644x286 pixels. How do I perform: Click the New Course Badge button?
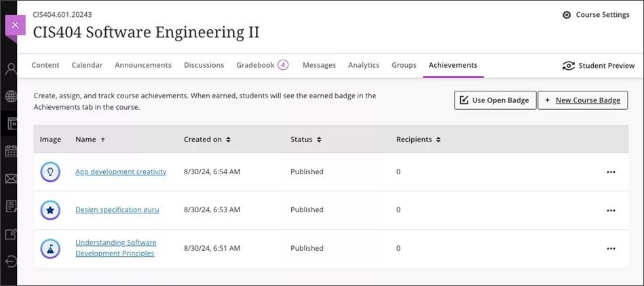pyautogui.click(x=582, y=100)
